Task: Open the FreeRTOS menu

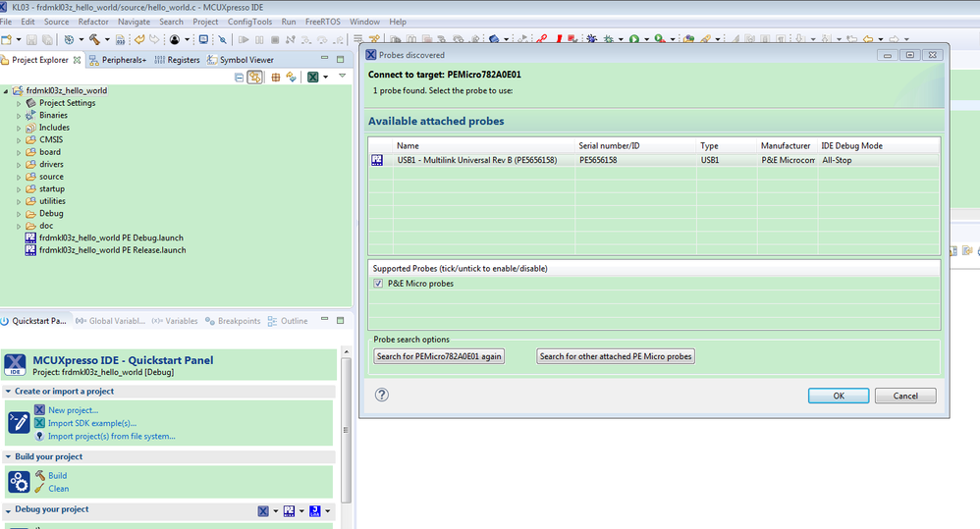Action: pyautogui.click(x=322, y=22)
